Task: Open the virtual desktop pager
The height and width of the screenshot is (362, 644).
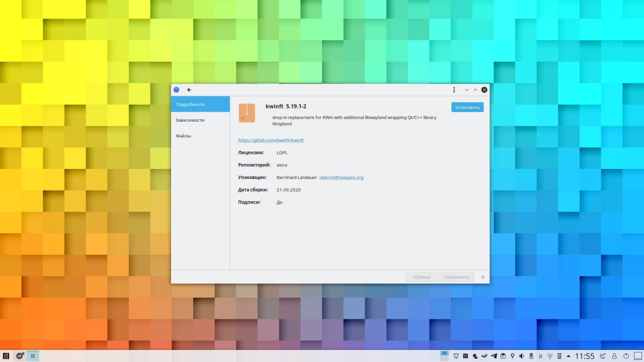Action: tap(444, 356)
